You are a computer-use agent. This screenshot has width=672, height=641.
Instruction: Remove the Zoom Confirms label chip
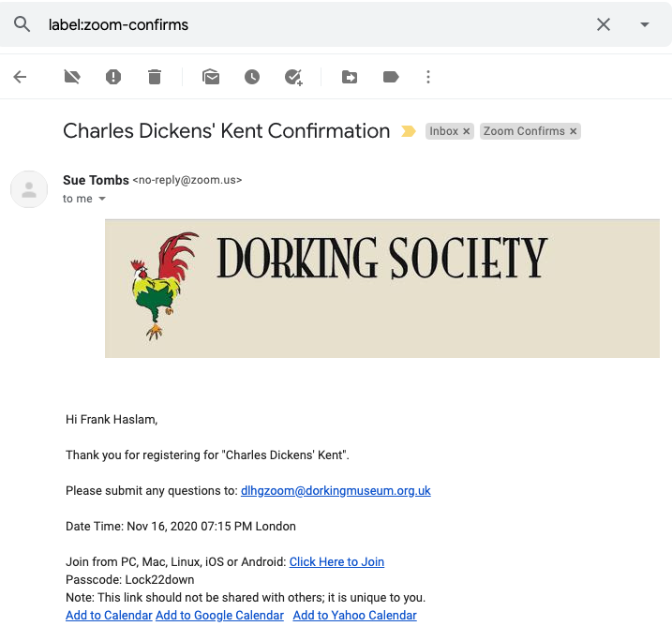573,131
